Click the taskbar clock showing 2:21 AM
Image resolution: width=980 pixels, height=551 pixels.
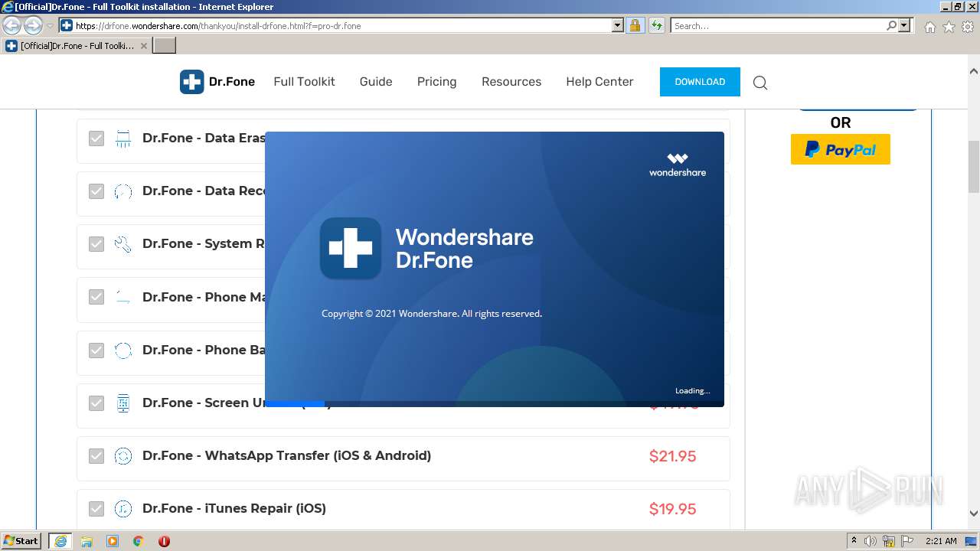[941, 541]
